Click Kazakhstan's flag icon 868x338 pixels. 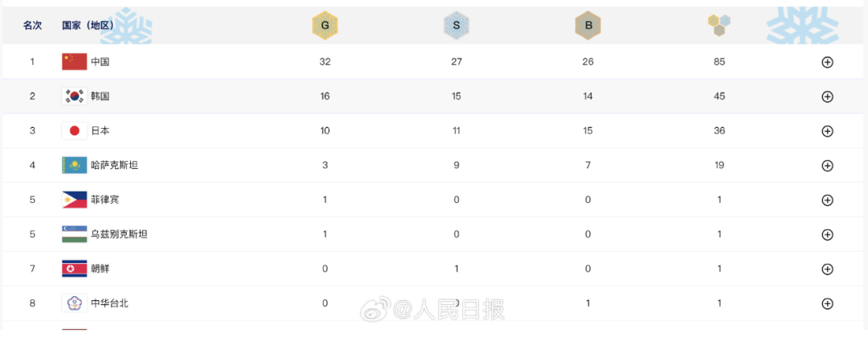tap(74, 165)
